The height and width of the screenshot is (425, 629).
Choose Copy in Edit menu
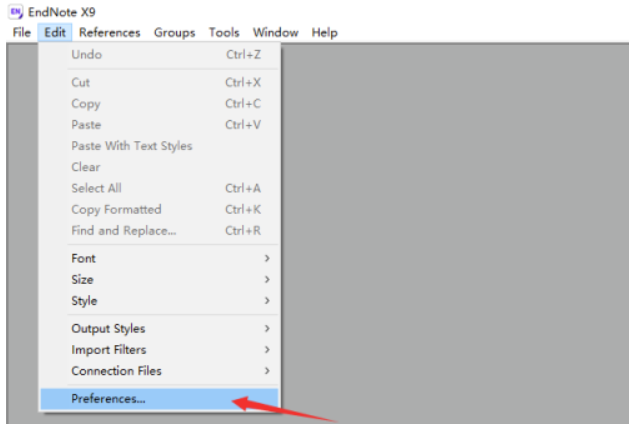click(x=159, y=104)
